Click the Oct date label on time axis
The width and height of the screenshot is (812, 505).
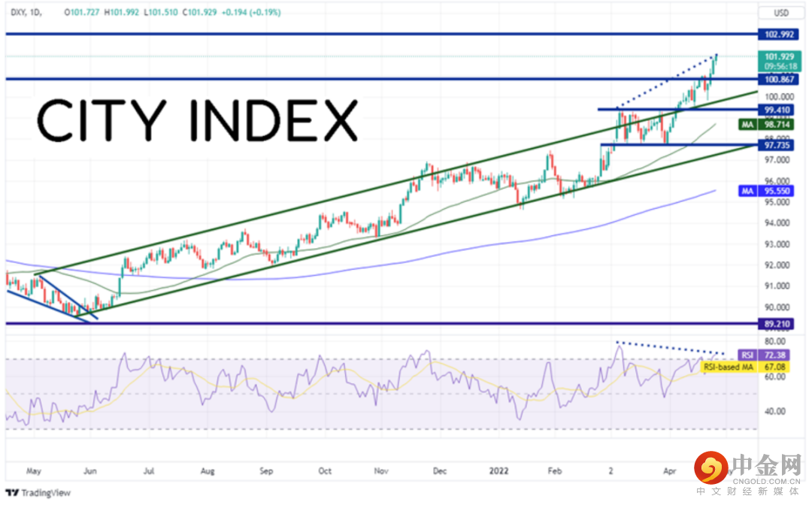(325, 471)
